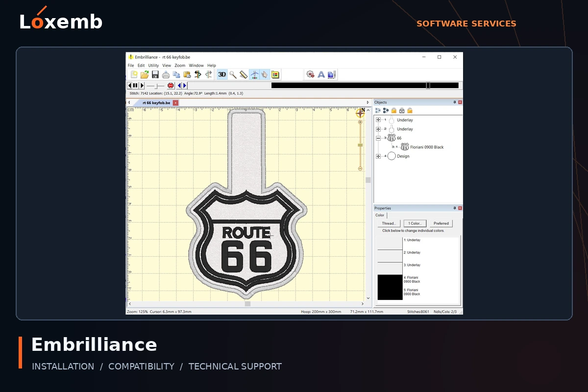Close the Properties panel
The width and height of the screenshot is (588, 392).
pos(460,208)
